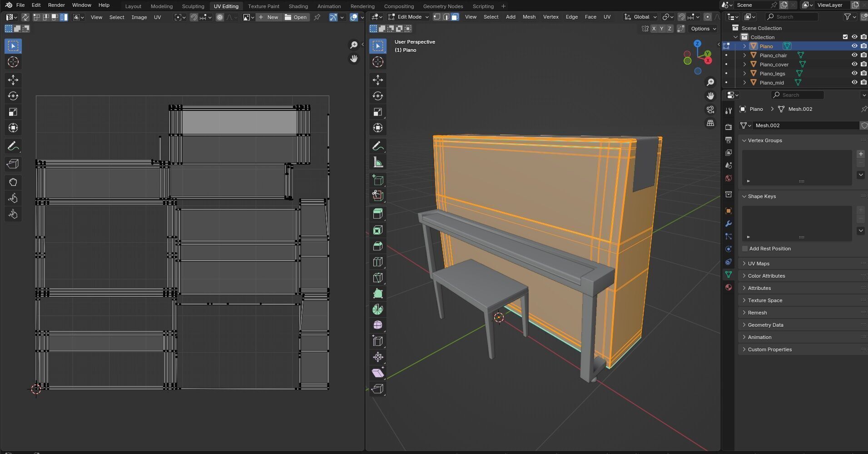The image size is (868, 454).
Task: Open the Options dropdown in 3D viewport
Action: point(703,29)
